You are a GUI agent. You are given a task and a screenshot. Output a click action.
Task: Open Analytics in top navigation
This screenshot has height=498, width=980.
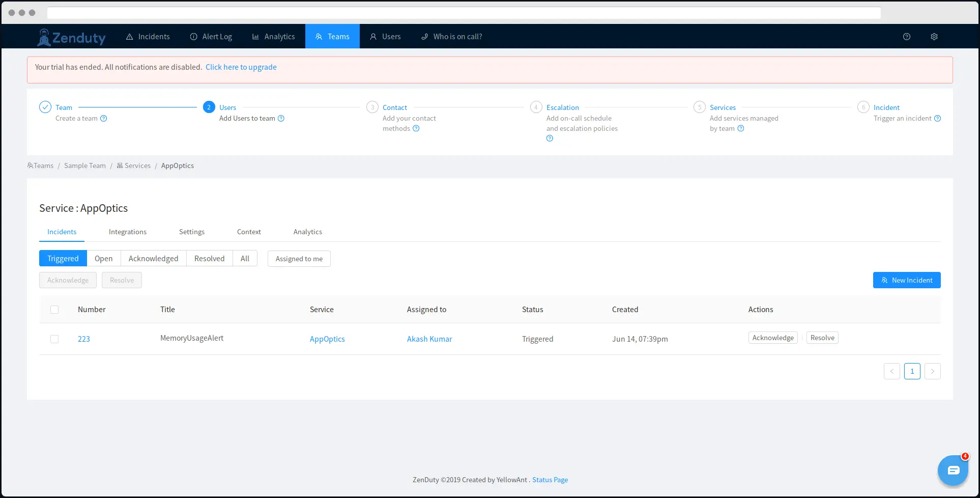coord(274,37)
